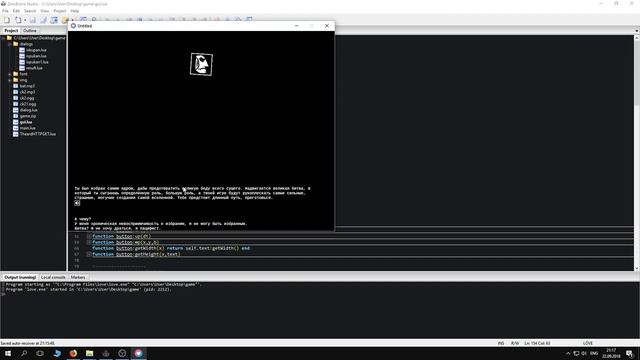
Task: Select result.lua in dialogs folder
Action: [34, 68]
